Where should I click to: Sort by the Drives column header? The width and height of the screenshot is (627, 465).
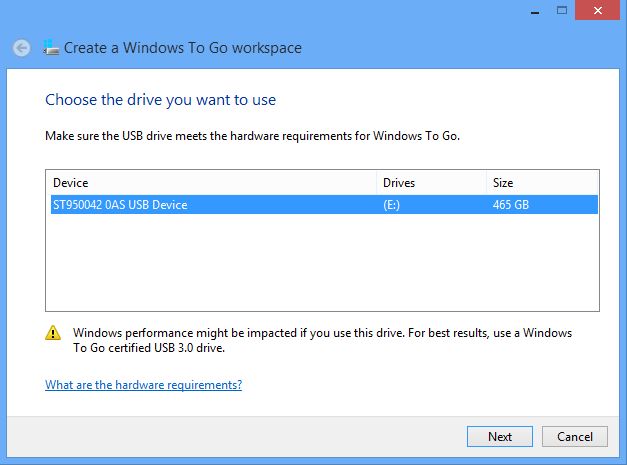(x=431, y=183)
